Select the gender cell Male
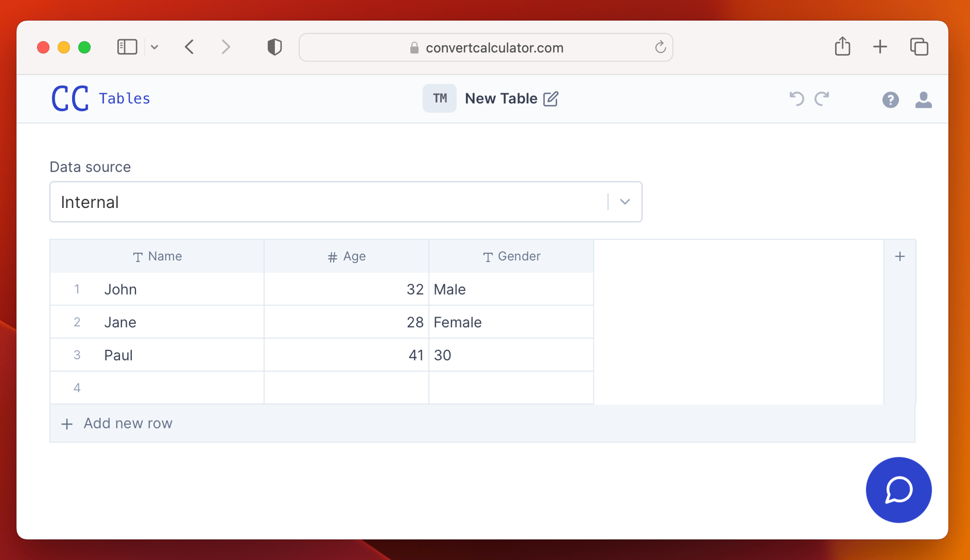 point(511,289)
